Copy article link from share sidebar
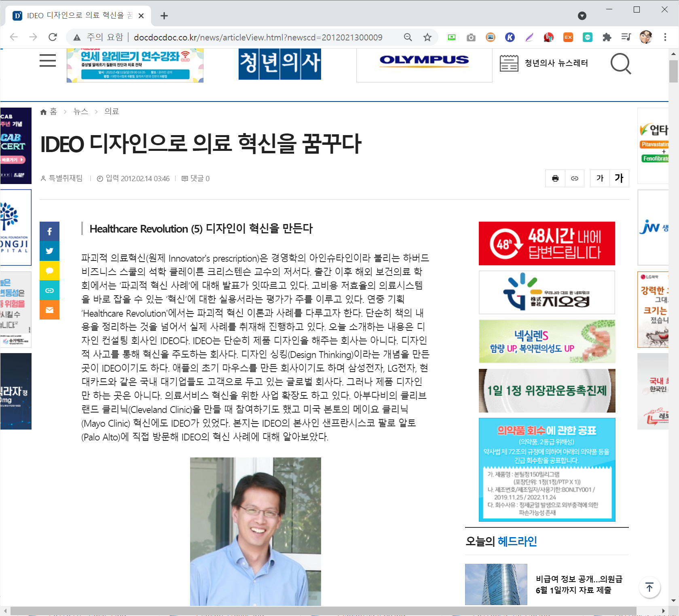This screenshot has width=679, height=616. pyautogui.click(x=49, y=290)
